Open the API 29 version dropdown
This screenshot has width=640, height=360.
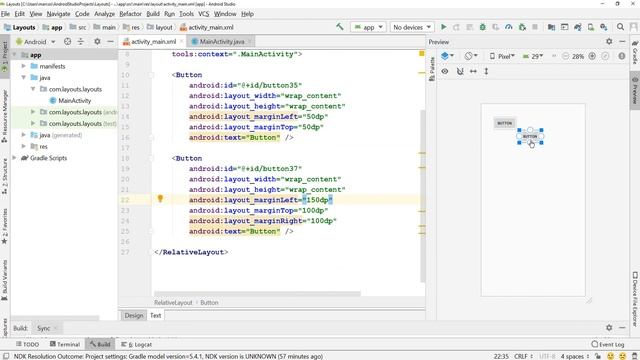point(533,56)
